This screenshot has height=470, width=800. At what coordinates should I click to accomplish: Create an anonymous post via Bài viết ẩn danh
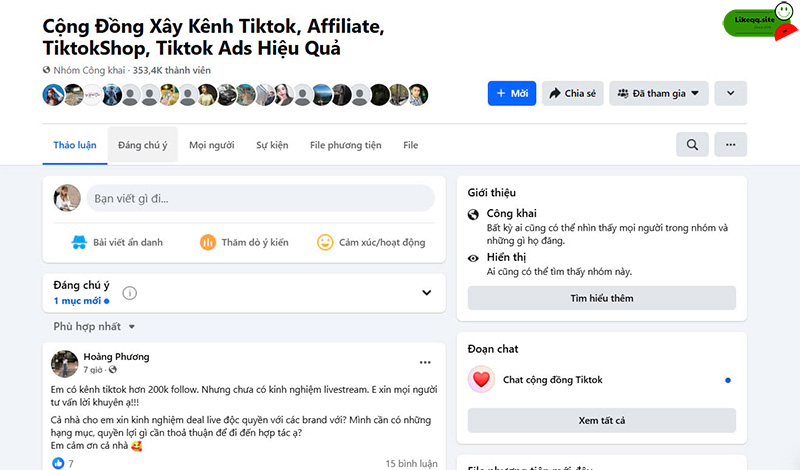[x=117, y=242]
